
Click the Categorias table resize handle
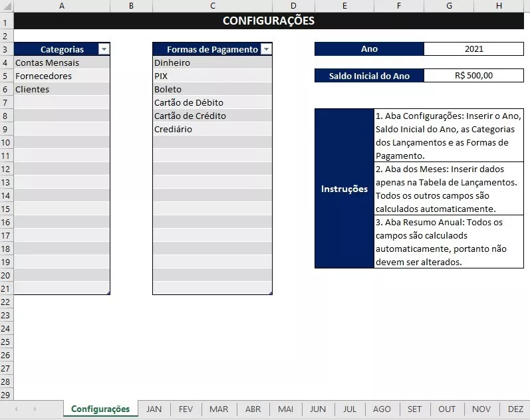click(x=108, y=293)
